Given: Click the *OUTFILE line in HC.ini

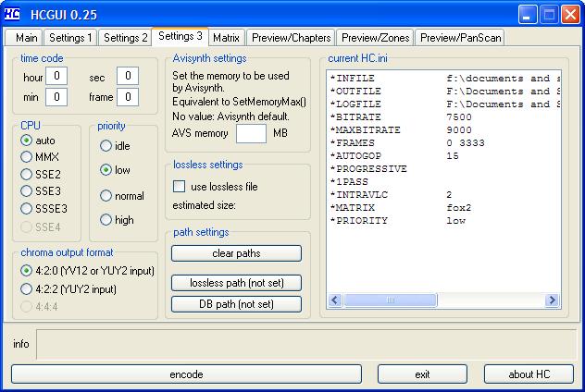Looking at the screenshot, I should (444, 92).
